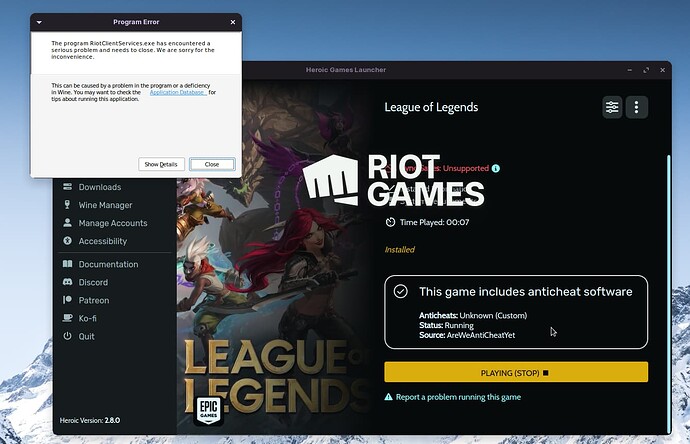Select Ko-fi in the sidebar

click(x=87, y=318)
